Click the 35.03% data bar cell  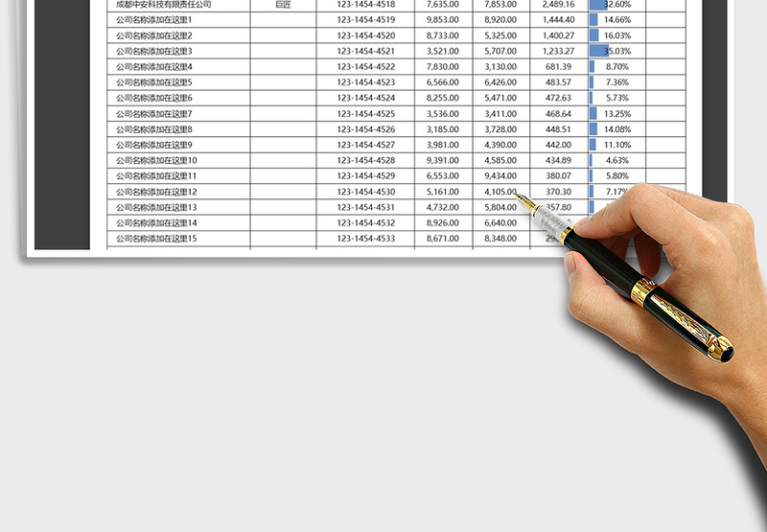pos(616,52)
